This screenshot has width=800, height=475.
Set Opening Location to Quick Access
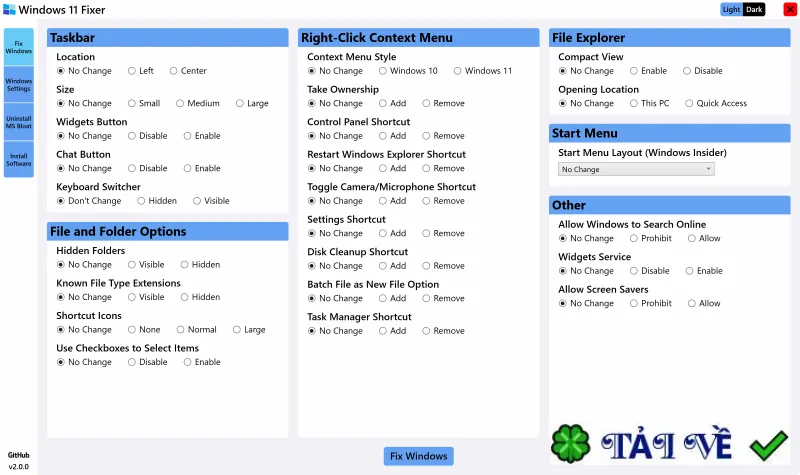[x=716, y=103]
